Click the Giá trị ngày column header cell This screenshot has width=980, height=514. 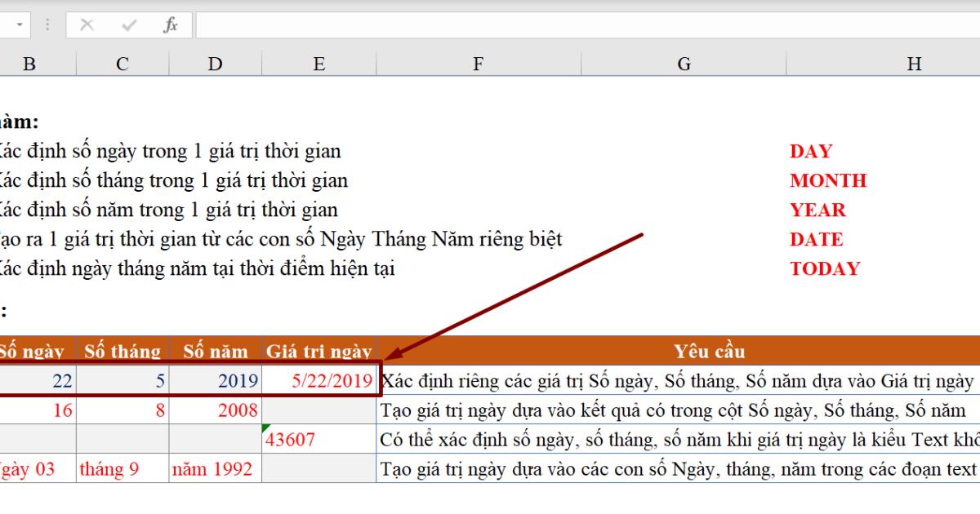point(318,351)
